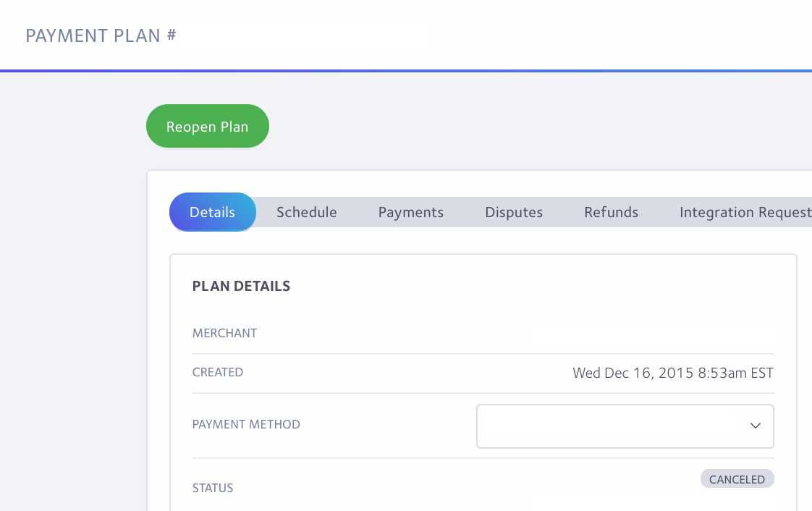This screenshot has width=812, height=511.
Task: Go to the Disputes tab
Action: click(514, 212)
